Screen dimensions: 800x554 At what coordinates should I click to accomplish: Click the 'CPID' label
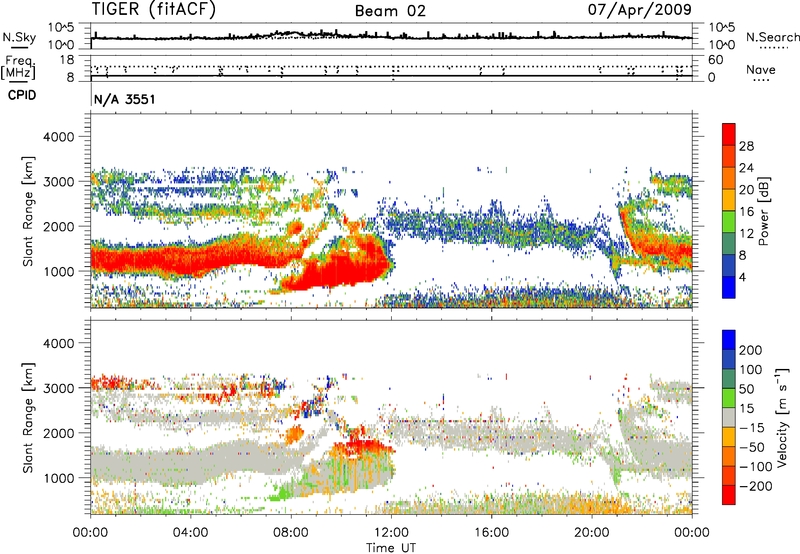pos(22,95)
